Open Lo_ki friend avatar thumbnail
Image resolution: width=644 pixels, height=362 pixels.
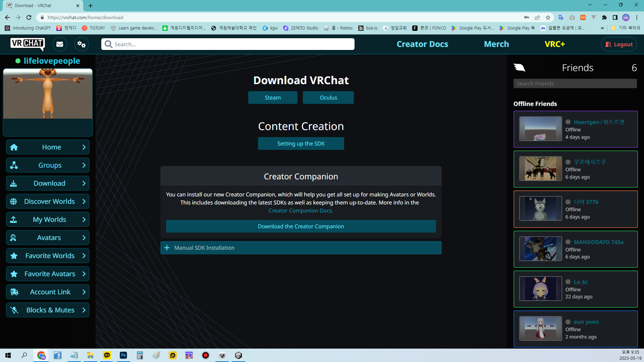click(x=540, y=289)
